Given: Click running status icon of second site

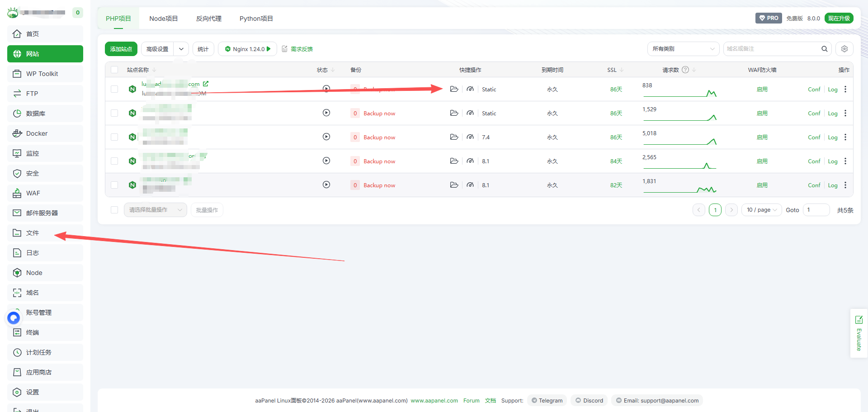Looking at the screenshot, I should [x=326, y=113].
